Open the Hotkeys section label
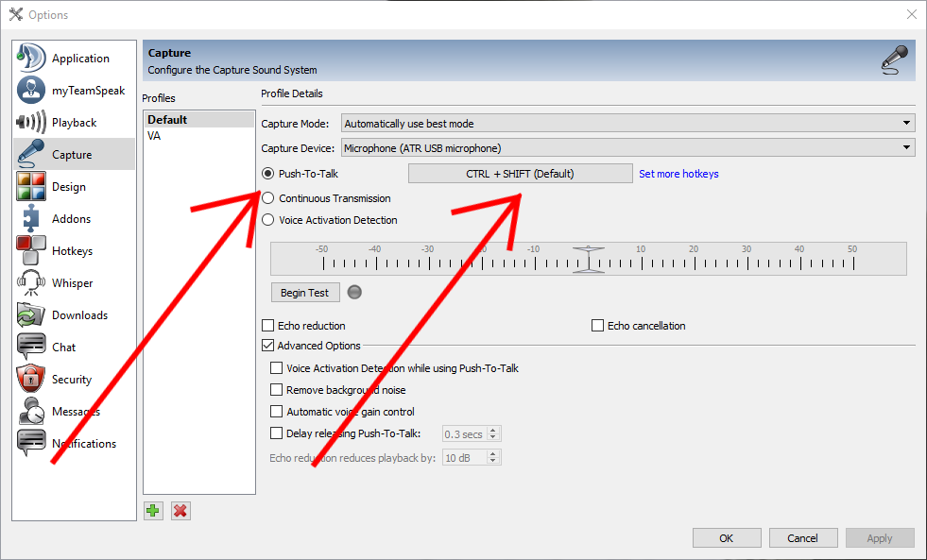927x560 pixels. pyautogui.click(x=72, y=250)
